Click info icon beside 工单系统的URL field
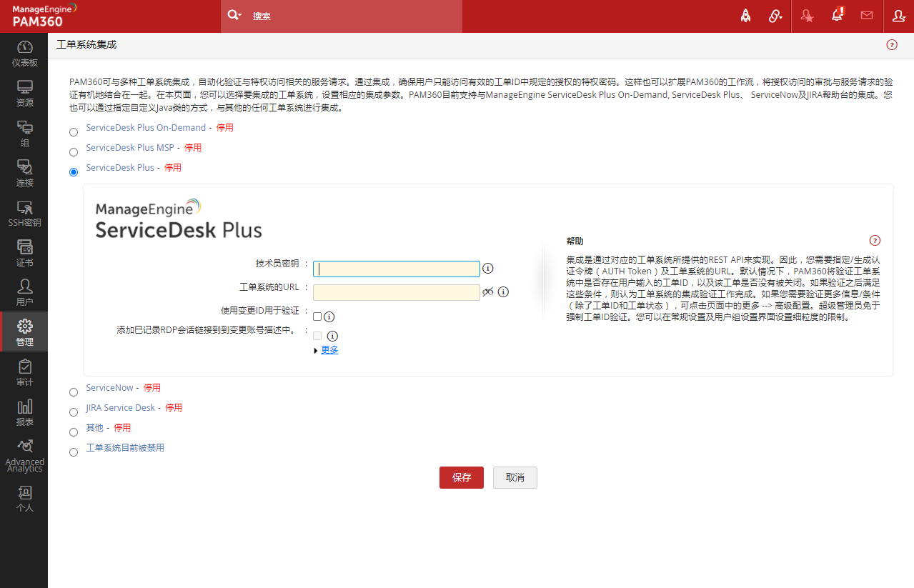Screen dimensions: 914x588 click(x=503, y=291)
